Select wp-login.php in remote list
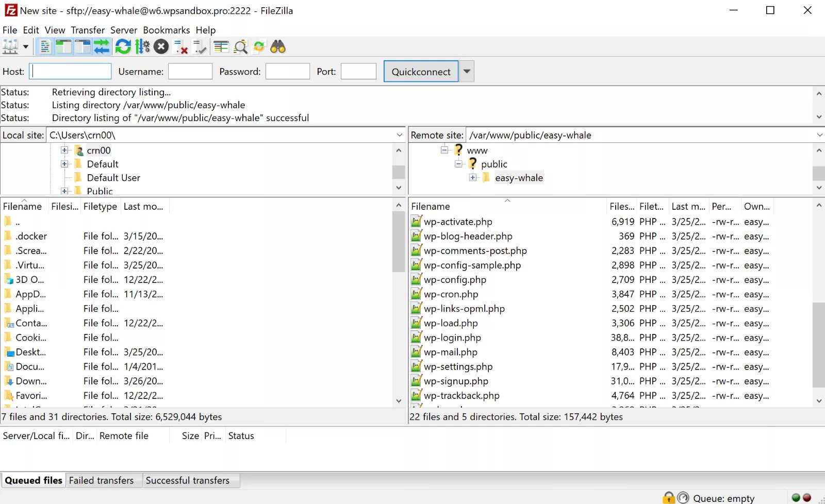 452,338
